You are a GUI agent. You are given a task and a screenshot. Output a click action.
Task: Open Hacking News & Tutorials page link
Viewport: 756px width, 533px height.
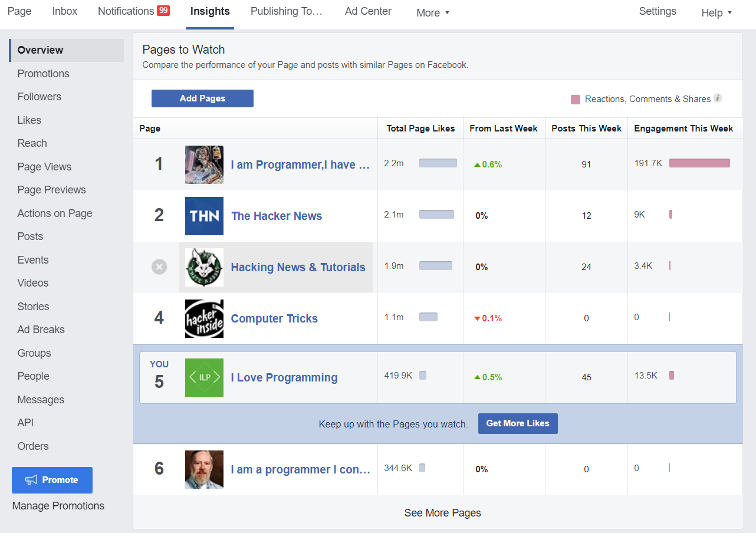coord(298,267)
